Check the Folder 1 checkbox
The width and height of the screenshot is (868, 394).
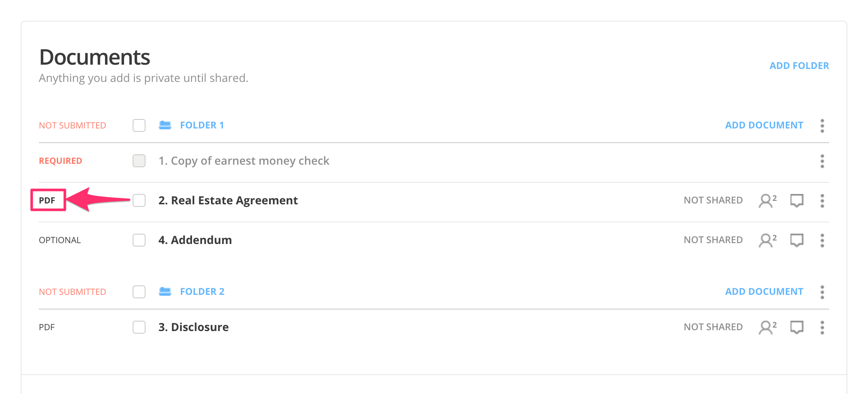139,125
